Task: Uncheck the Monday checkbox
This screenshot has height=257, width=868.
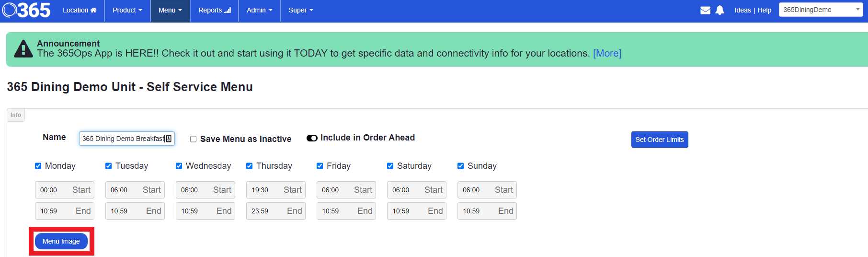Action: point(38,166)
